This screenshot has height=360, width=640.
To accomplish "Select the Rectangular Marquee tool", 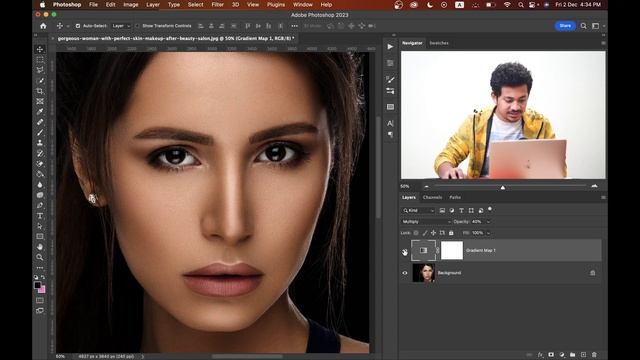I will (40, 60).
